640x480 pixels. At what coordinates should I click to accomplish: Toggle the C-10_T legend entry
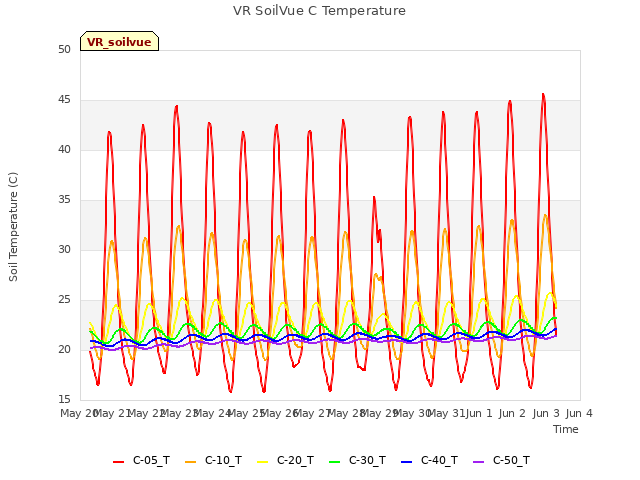[x=213, y=461]
